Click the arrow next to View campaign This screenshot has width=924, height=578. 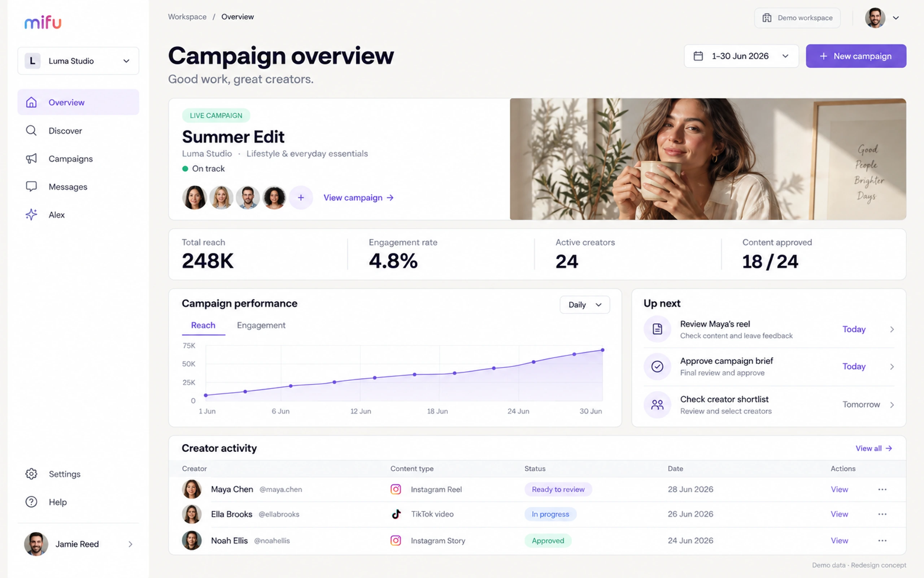(390, 198)
